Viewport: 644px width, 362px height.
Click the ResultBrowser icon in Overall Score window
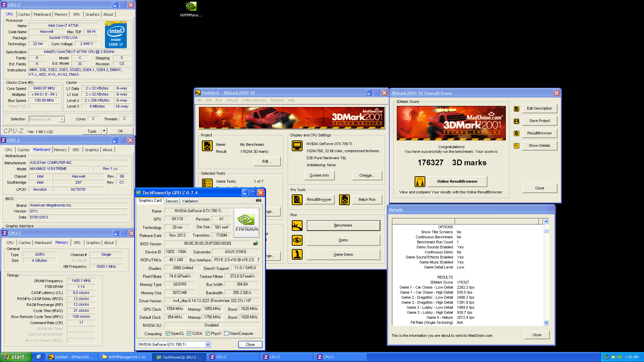point(517,133)
